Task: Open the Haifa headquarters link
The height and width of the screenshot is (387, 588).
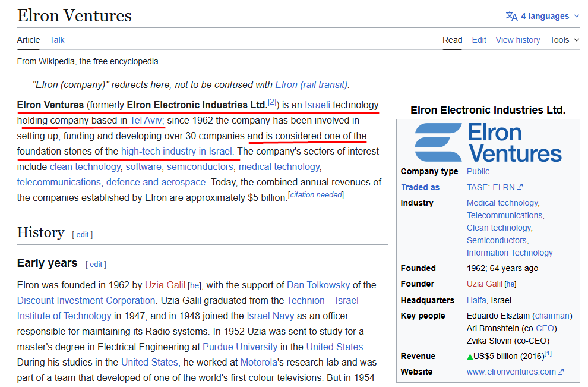Action: (476, 300)
